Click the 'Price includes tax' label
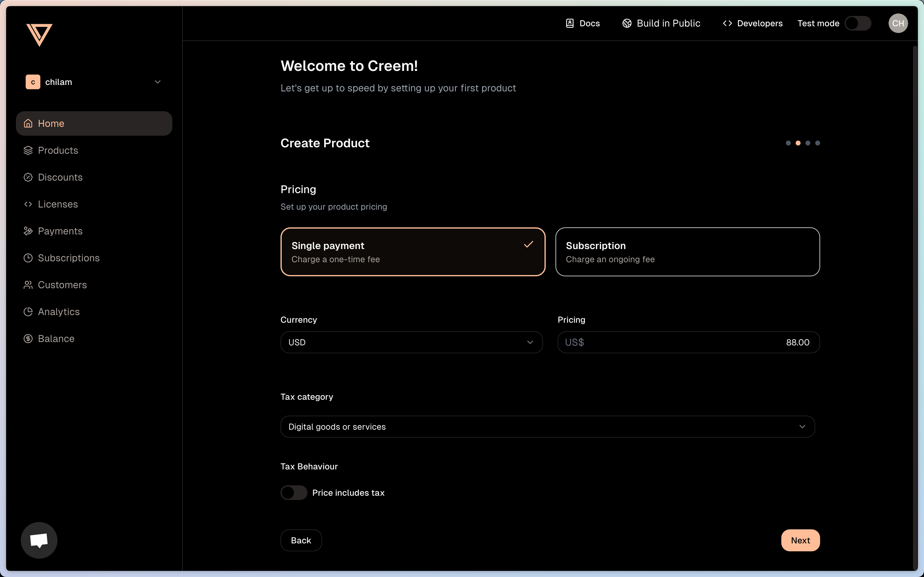Viewport: 924px width, 577px height. (x=348, y=493)
